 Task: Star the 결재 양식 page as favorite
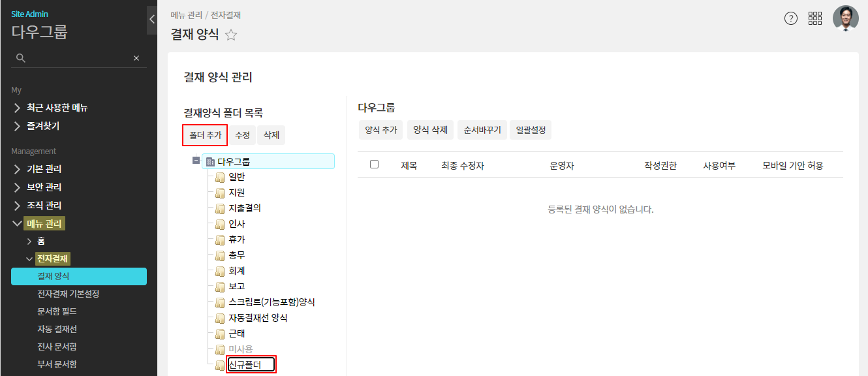[230, 35]
